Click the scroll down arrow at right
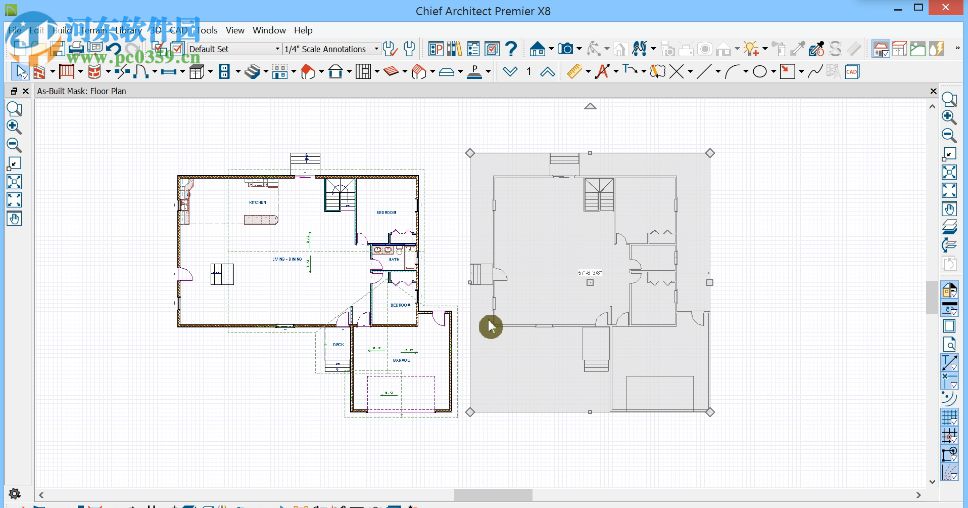The width and height of the screenshot is (968, 508). (932, 482)
